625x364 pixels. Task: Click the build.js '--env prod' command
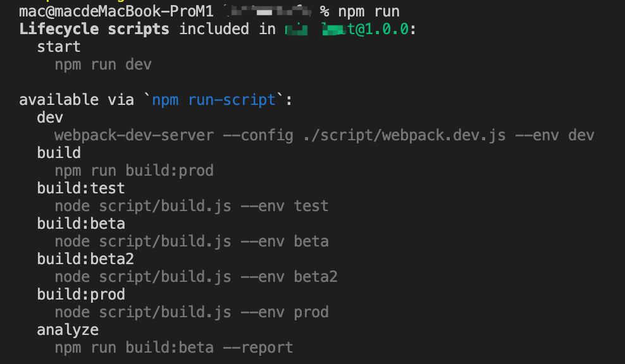[x=192, y=312]
